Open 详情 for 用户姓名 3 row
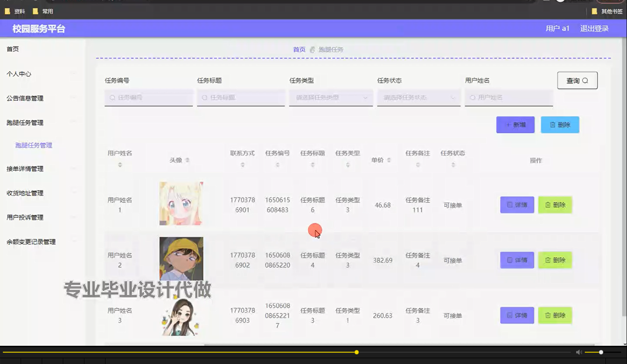Image resolution: width=627 pixels, height=364 pixels. (x=517, y=315)
